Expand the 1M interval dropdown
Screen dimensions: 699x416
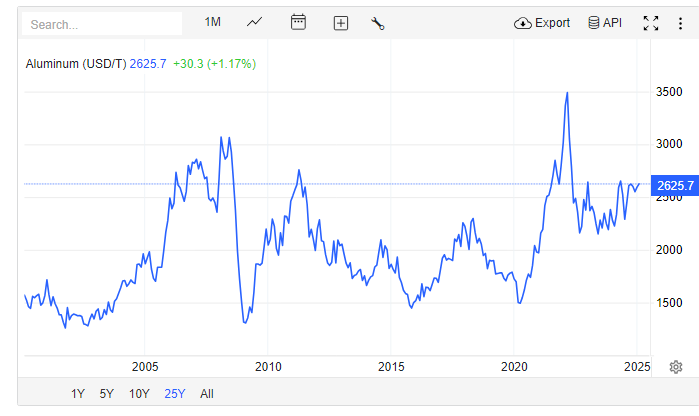pyautogui.click(x=213, y=23)
